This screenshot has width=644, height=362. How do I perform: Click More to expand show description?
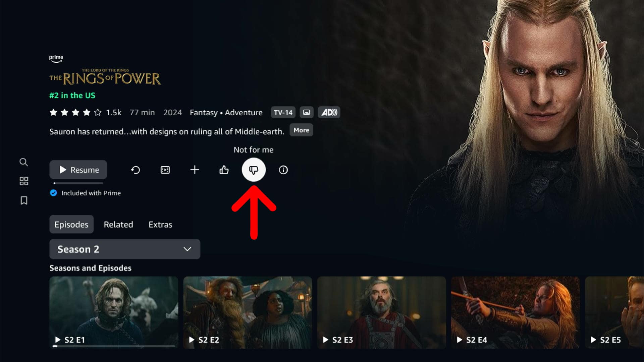point(301,130)
